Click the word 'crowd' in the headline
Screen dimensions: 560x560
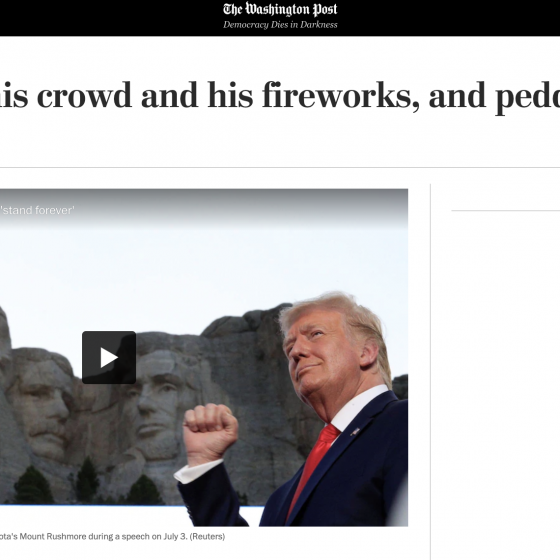pos(84,96)
